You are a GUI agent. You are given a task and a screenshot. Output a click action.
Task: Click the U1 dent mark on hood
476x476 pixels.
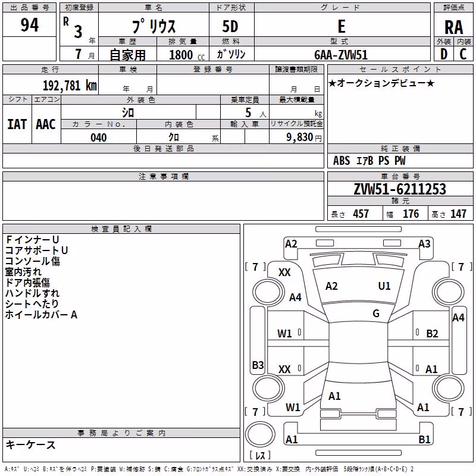(x=384, y=286)
